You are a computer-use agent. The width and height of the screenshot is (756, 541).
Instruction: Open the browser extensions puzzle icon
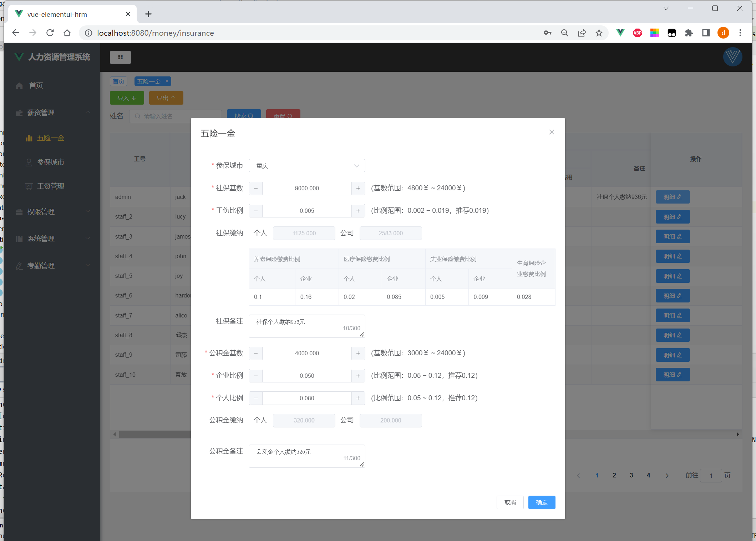(x=689, y=33)
